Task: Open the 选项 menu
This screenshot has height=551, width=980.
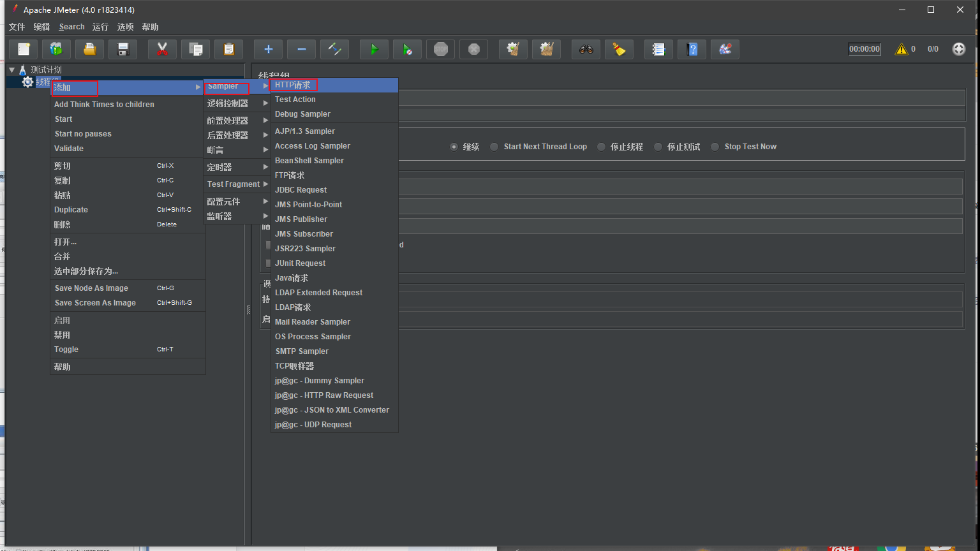Action: point(126,27)
